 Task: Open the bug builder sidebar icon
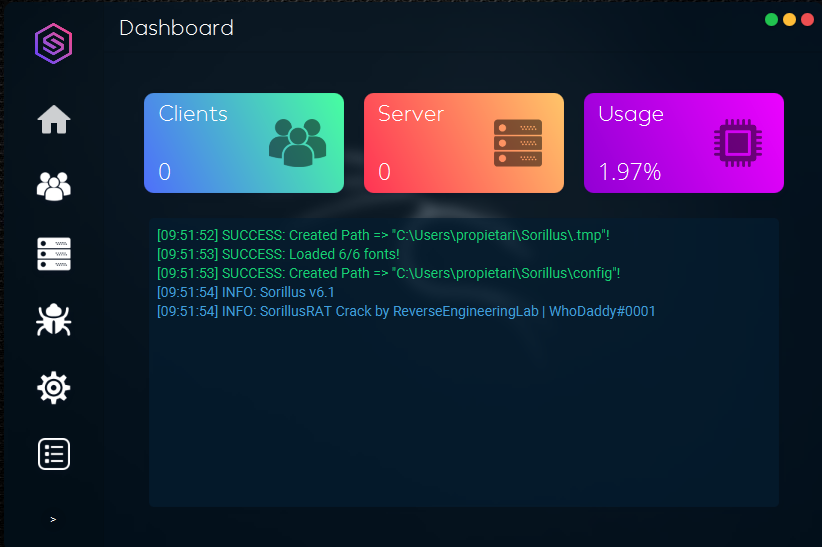[x=54, y=319]
